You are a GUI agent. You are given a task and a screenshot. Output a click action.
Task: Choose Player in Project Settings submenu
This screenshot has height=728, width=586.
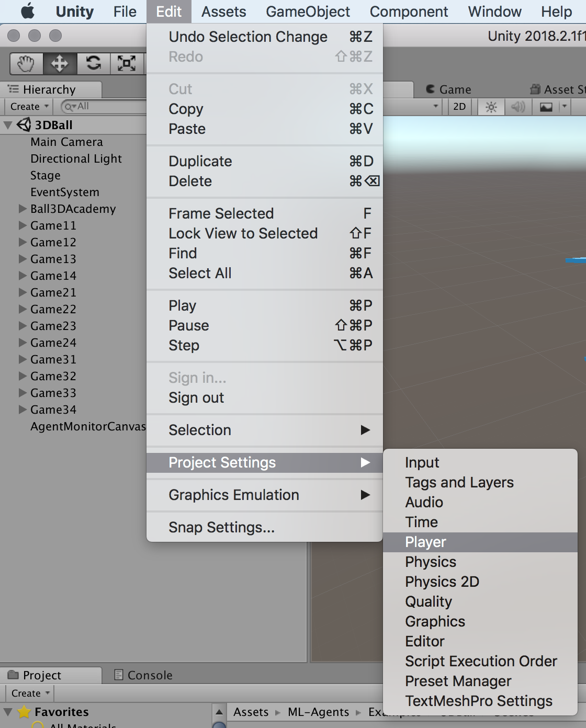426,542
